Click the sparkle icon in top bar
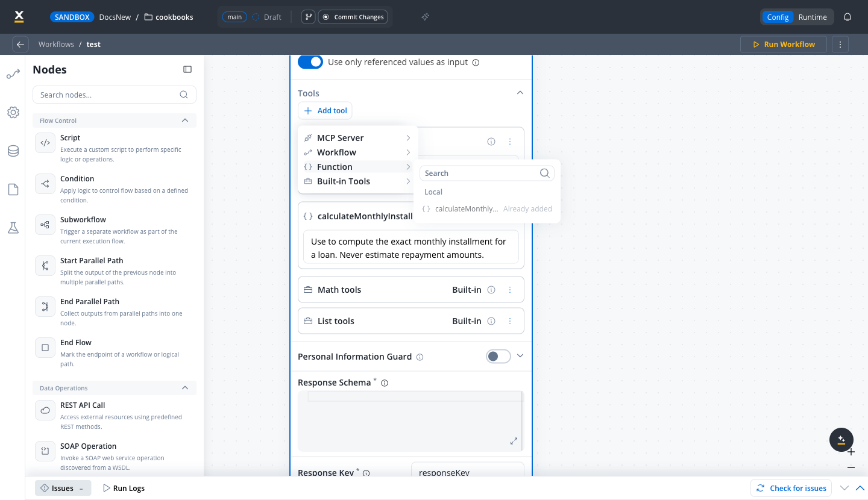Screen dimensions: 868x500 (x=425, y=17)
